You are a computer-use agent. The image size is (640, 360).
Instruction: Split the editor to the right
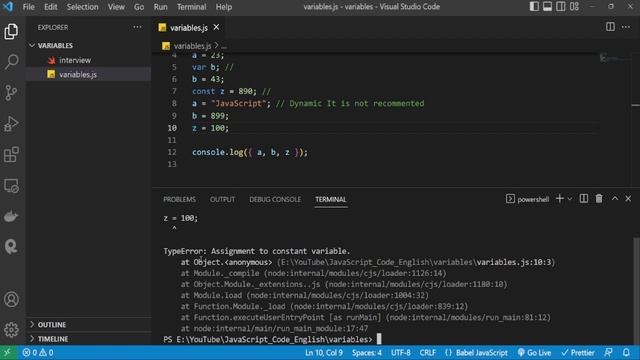pyautogui.click(x=610, y=27)
